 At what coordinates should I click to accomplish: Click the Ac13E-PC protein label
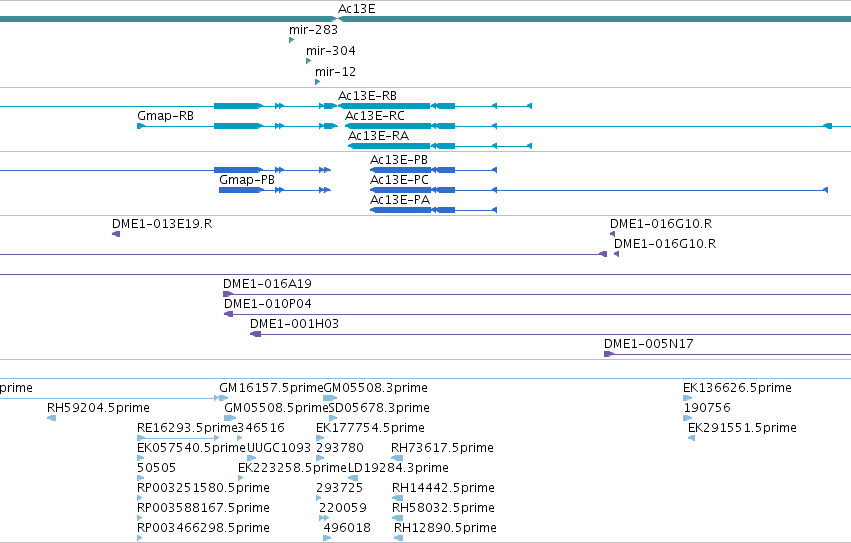[x=399, y=180]
